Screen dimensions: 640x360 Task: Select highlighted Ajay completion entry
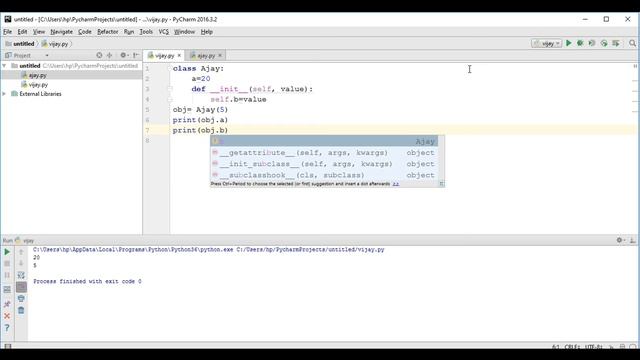point(324,141)
